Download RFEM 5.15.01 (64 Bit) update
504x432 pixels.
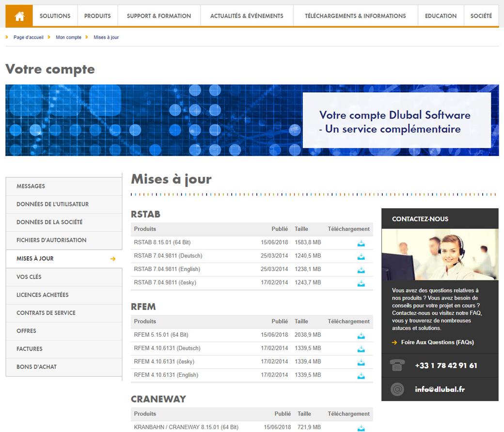[x=361, y=335]
